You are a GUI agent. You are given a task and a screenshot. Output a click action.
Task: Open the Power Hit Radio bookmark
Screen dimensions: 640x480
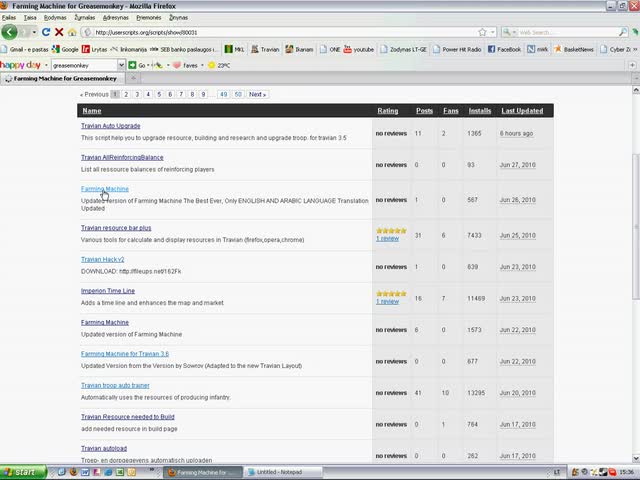click(x=457, y=49)
